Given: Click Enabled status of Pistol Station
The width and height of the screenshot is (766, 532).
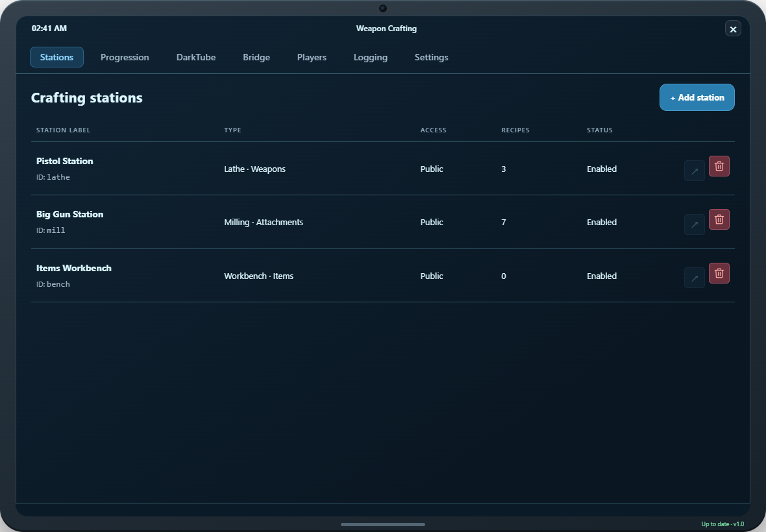Looking at the screenshot, I should click(x=601, y=169).
